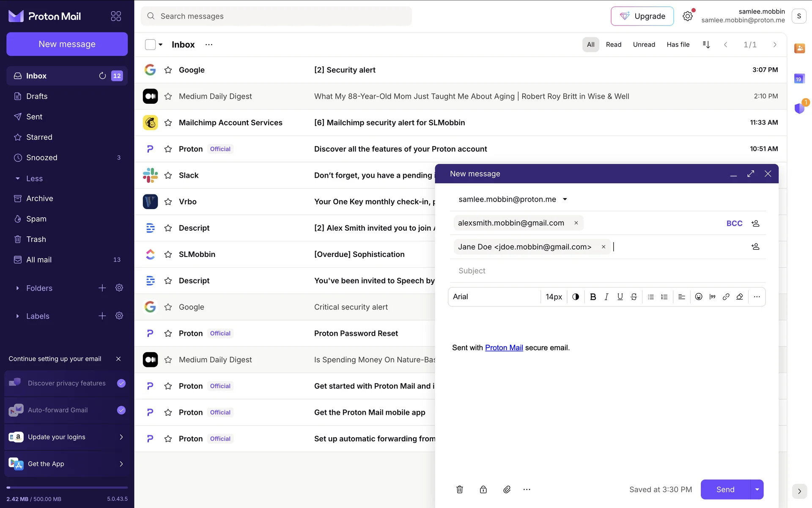Star the Vrbo email

click(168, 202)
